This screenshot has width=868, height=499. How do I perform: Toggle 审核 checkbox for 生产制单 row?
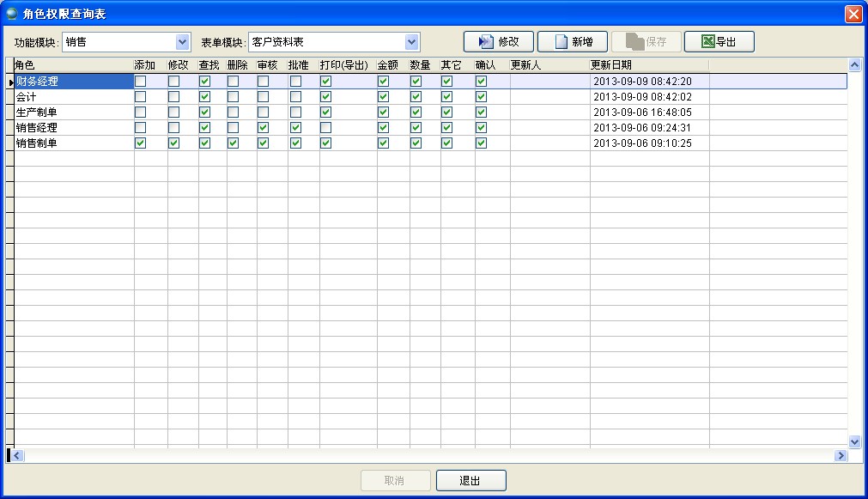coord(264,113)
